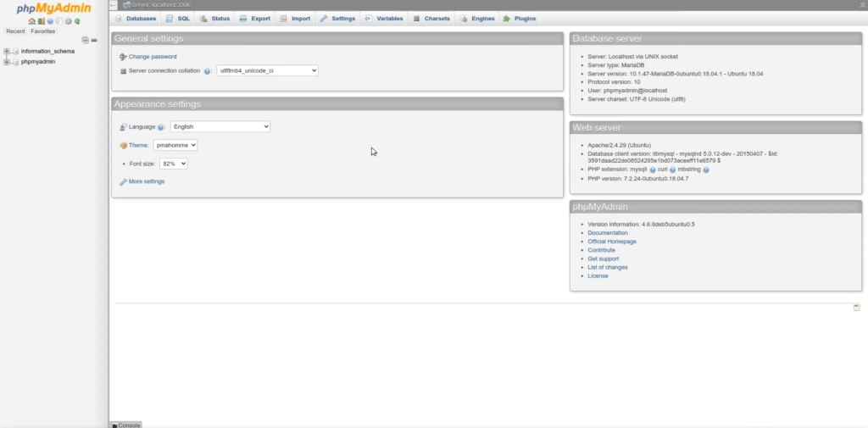Click the Change password link

point(153,57)
